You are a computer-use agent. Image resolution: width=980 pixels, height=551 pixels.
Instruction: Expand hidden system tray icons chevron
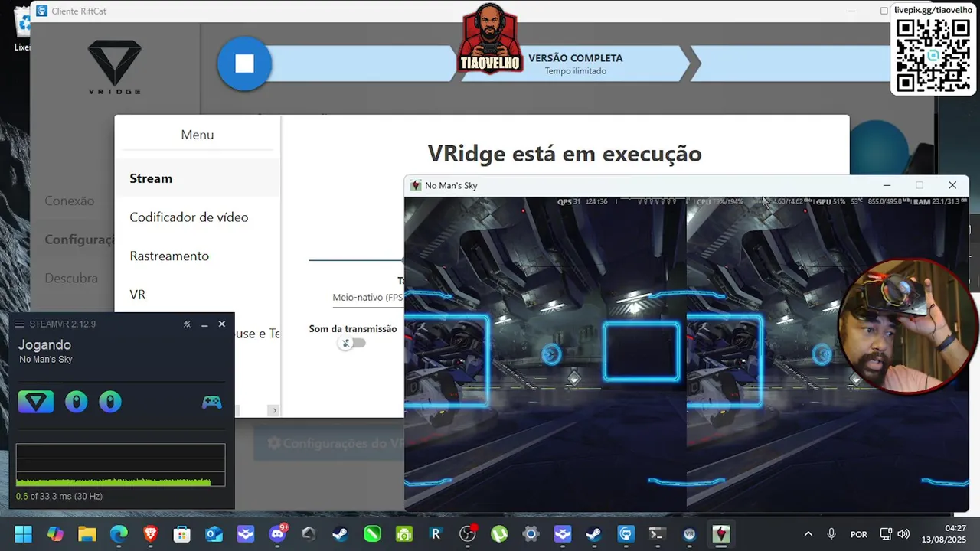(x=808, y=534)
